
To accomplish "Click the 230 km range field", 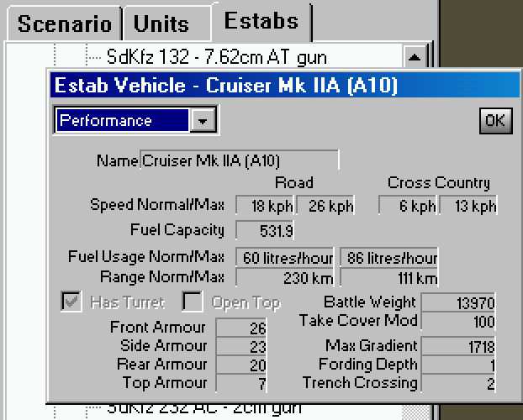I will point(284,277).
